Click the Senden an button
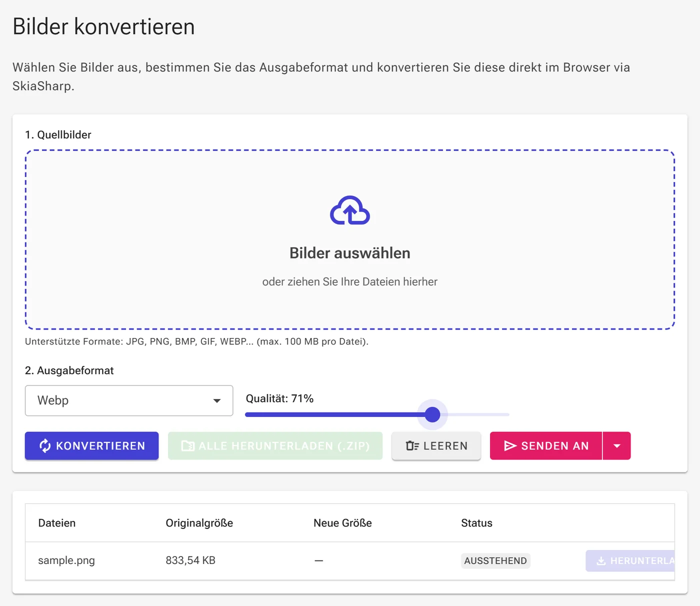The image size is (700, 606). coord(546,446)
